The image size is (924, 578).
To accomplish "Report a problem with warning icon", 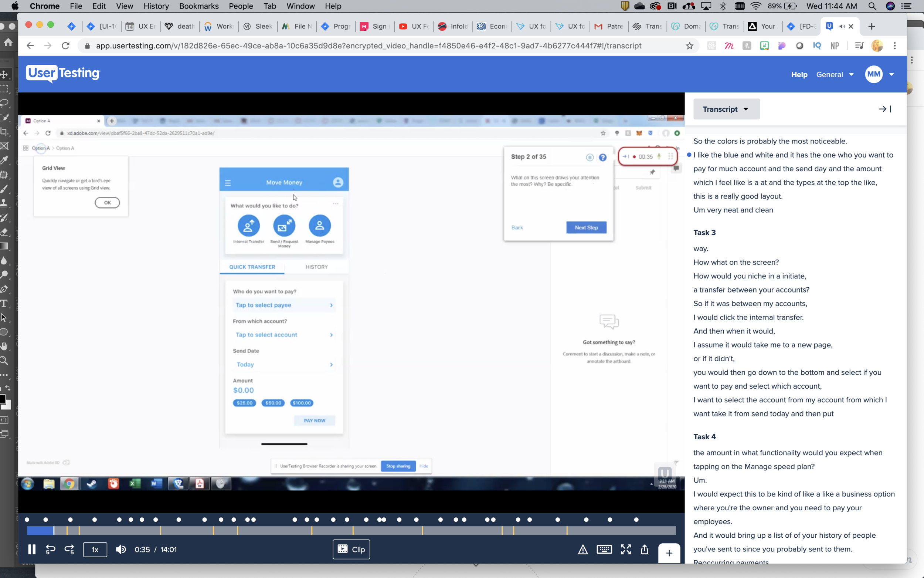I will [582, 550].
